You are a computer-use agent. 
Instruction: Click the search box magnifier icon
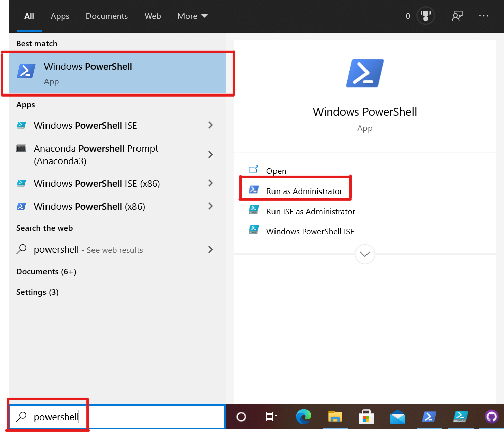[x=21, y=416]
